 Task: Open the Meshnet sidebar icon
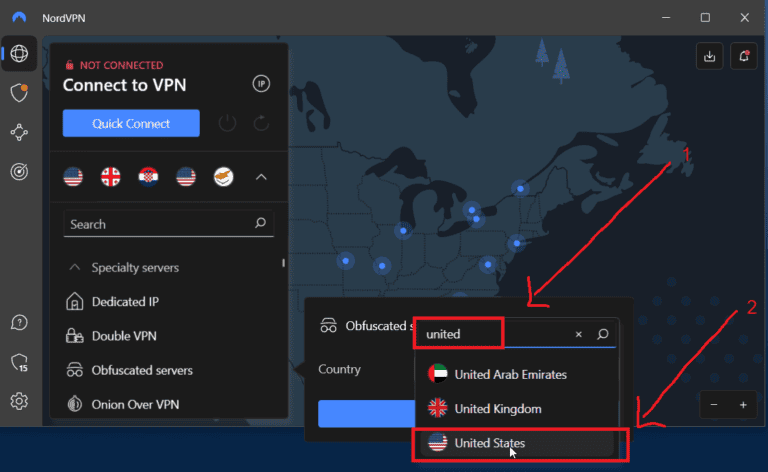pyautogui.click(x=19, y=132)
